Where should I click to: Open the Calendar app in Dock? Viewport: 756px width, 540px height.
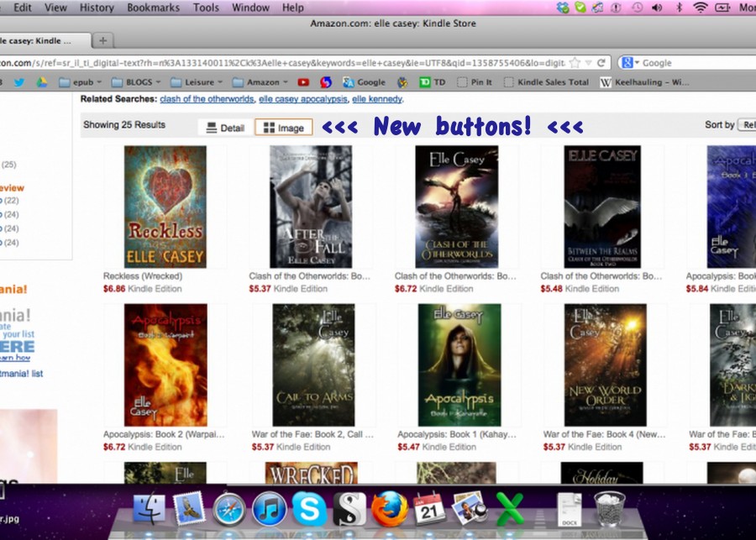coord(429,509)
